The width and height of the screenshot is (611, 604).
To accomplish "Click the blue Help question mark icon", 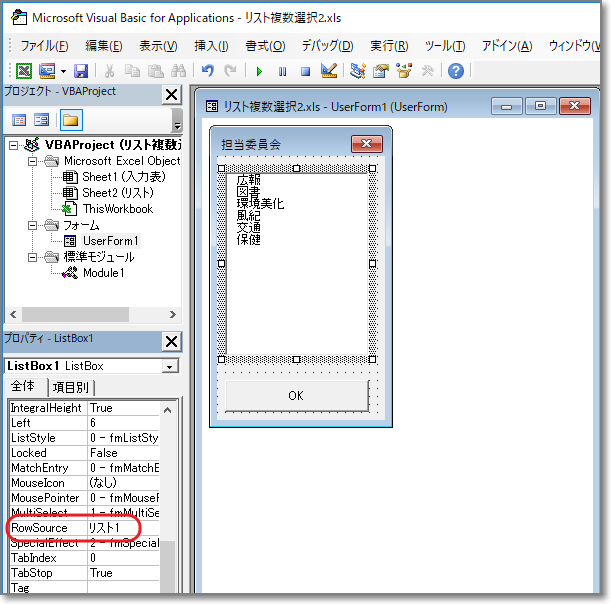I will tap(455, 71).
